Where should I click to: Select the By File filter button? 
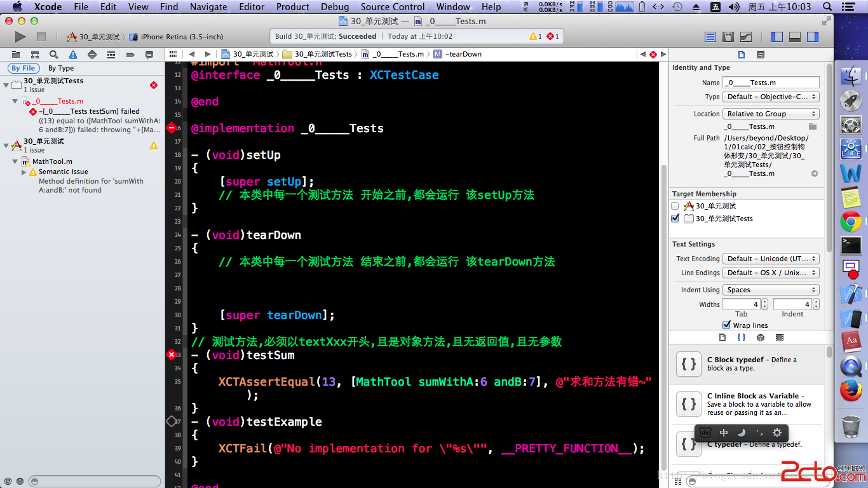tap(24, 68)
